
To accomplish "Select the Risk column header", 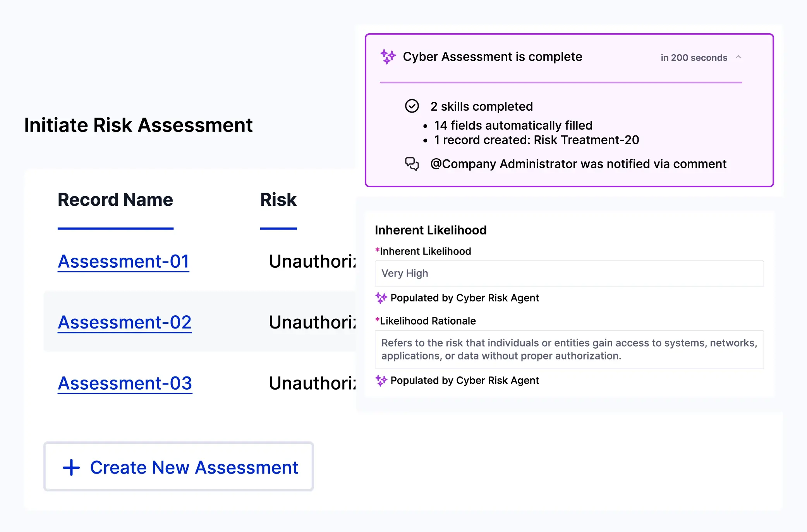I will point(278,200).
